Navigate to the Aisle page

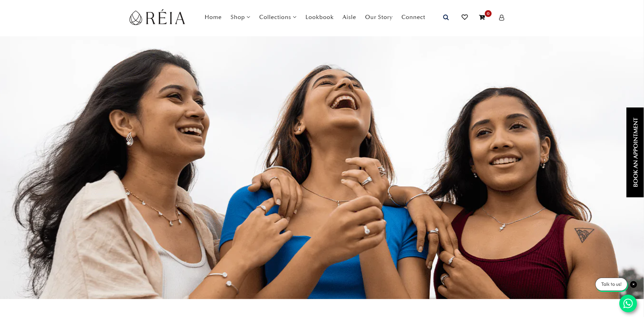[x=349, y=17]
